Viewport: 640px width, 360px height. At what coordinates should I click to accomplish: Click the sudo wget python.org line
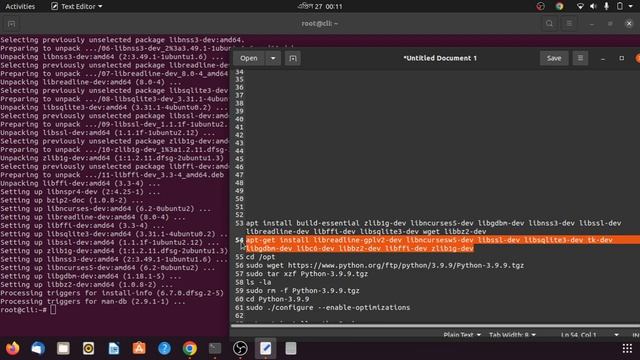(385, 265)
